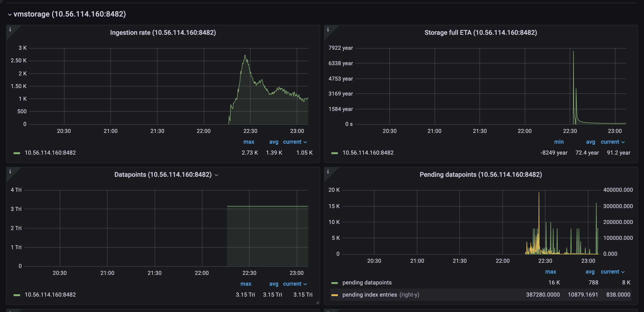Sort Storage full ETA legend by min
Screen dimensions: 644x312
coord(558,142)
